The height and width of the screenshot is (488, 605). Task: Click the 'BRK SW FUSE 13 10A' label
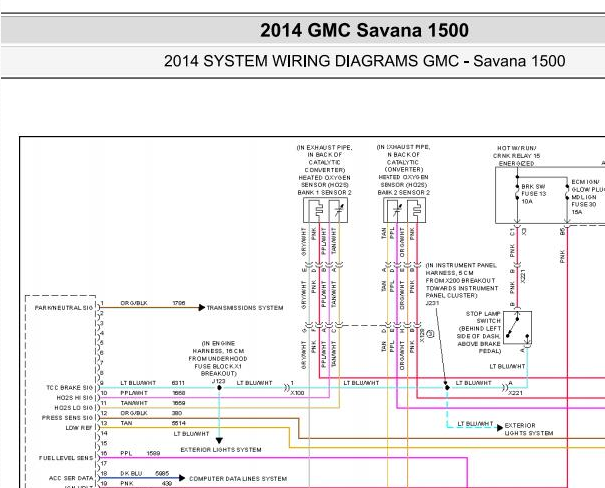coord(534,194)
